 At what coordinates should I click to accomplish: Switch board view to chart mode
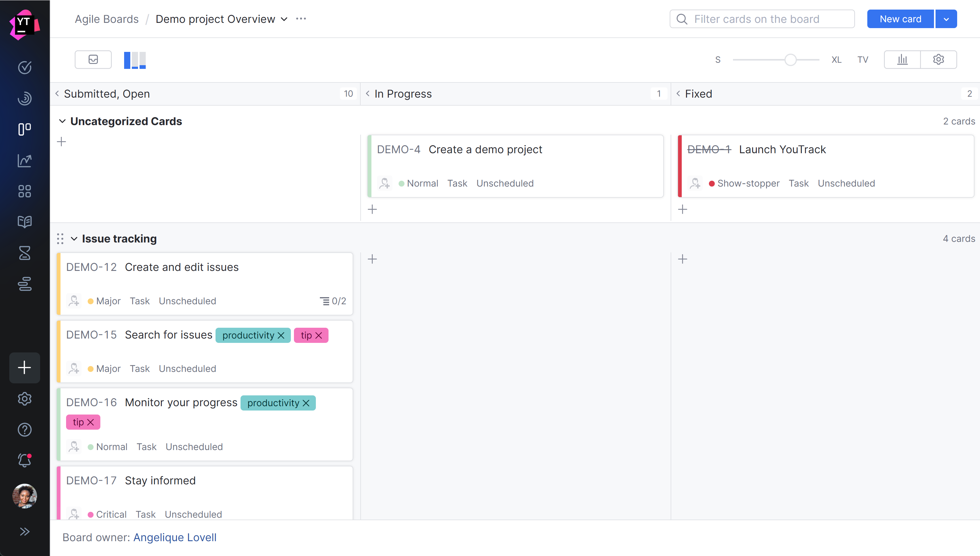(902, 59)
